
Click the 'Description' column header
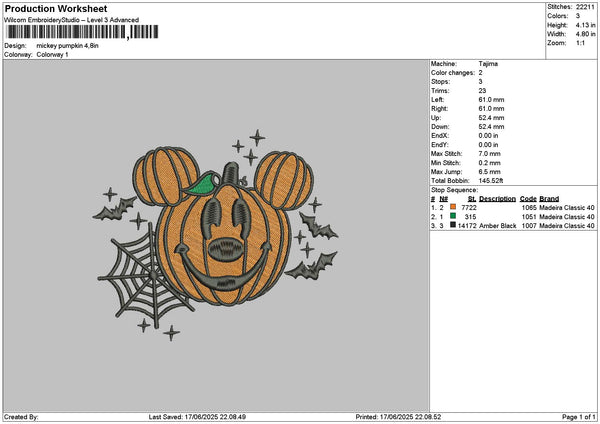pyautogui.click(x=497, y=199)
